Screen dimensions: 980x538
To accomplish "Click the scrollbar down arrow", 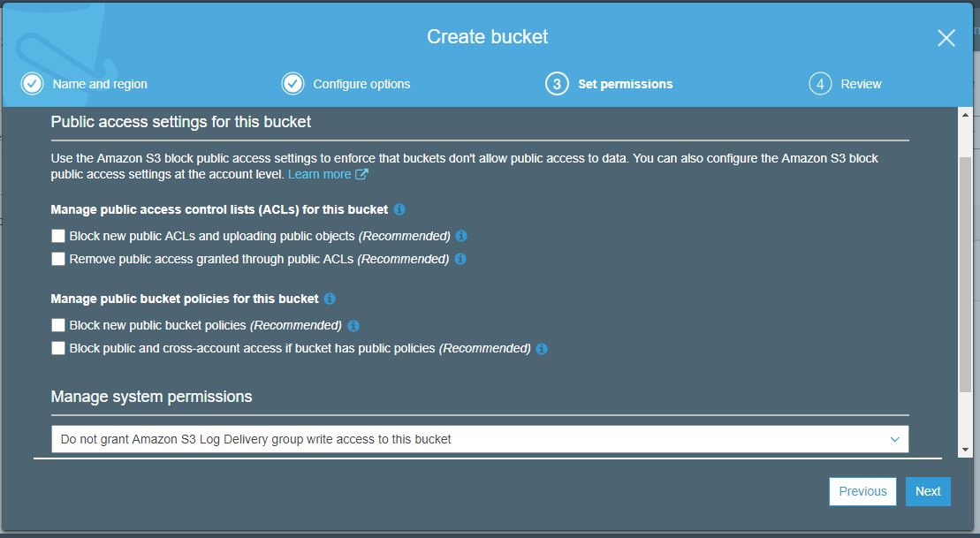I will [x=965, y=450].
